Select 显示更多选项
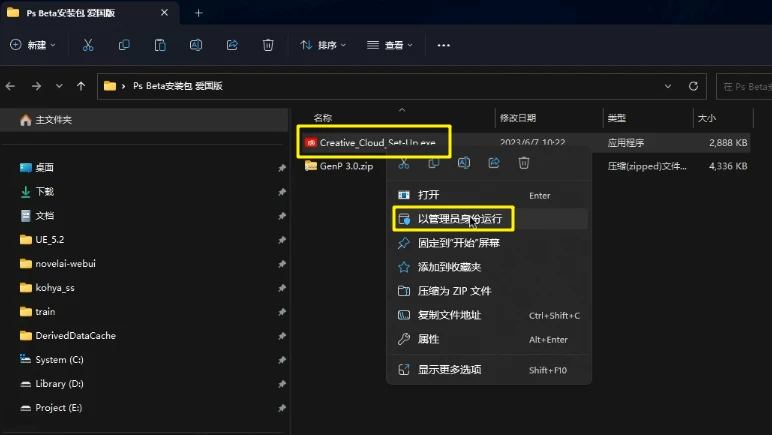The width and height of the screenshot is (772, 435). click(489, 370)
